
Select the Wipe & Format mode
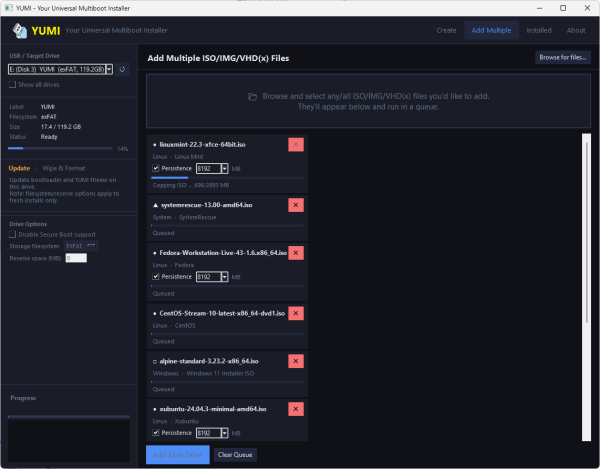tap(64, 168)
